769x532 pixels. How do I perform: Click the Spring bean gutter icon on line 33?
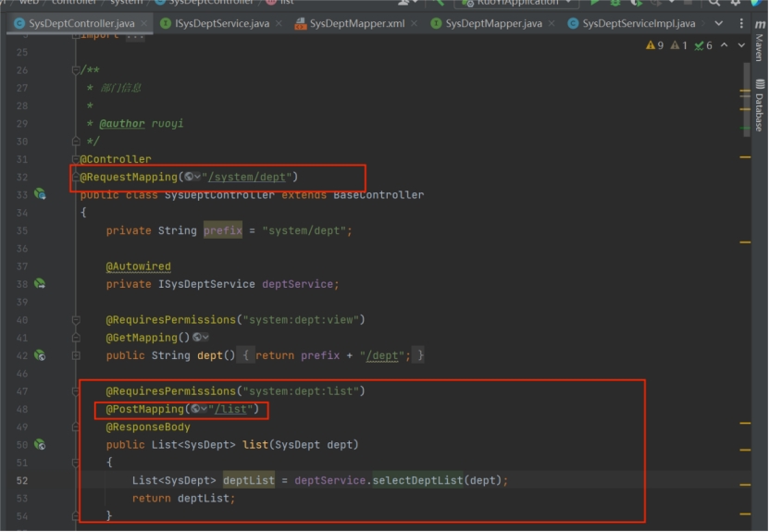pyautogui.click(x=40, y=194)
